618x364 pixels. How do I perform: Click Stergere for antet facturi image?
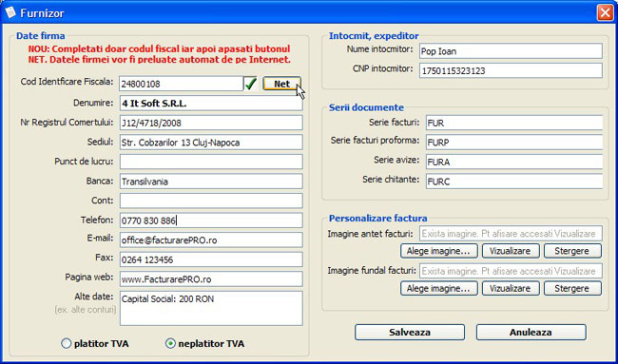pos(572,251)
